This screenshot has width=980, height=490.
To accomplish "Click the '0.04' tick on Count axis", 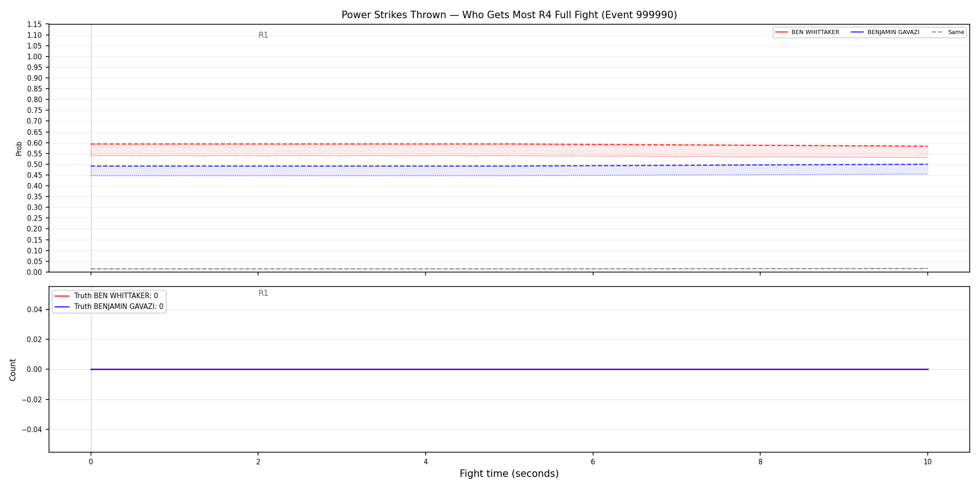I will (35, 310).
